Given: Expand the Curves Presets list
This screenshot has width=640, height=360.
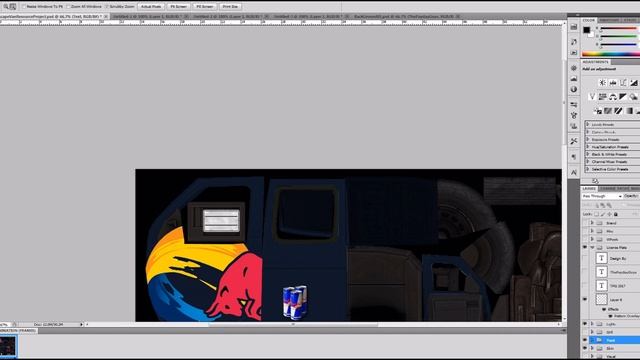Looking at the screenshot, I should coord(588,132).
